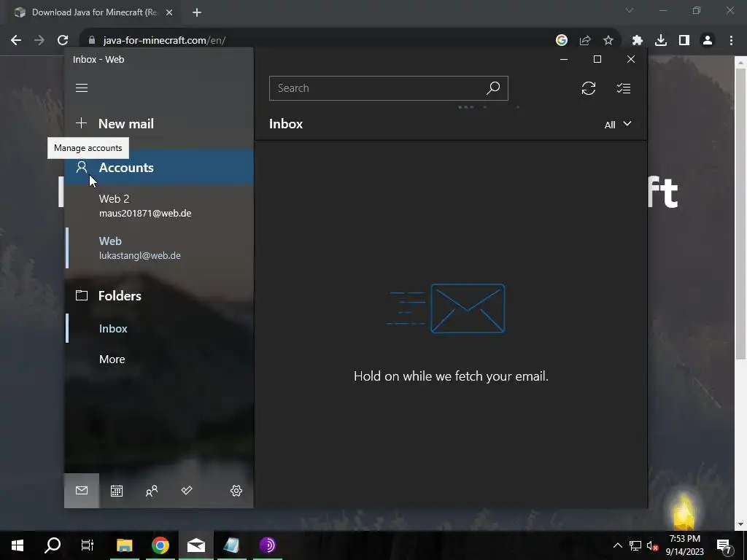Open the Folders heading
This screenshot has height=560, width=747.
tap(159, 296)
